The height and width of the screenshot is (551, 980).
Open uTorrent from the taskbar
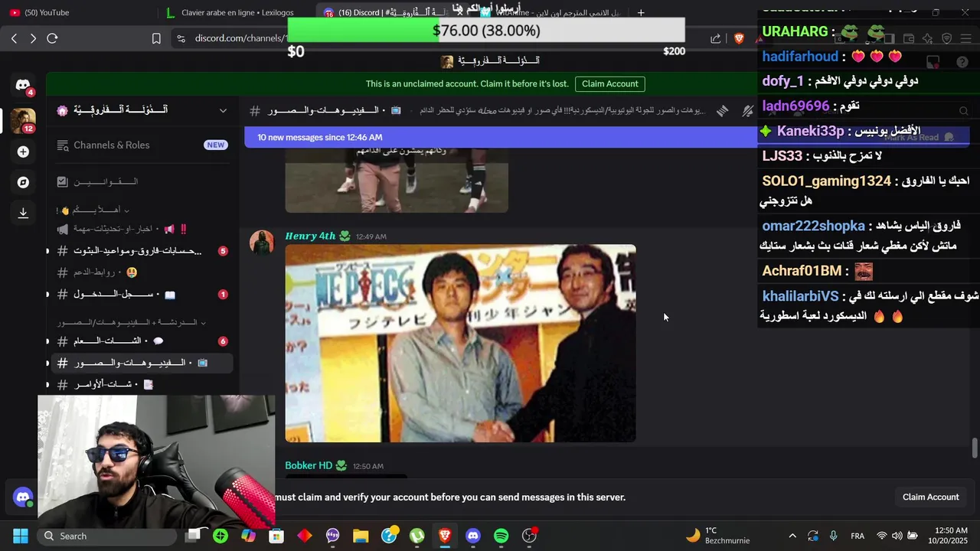417,536
